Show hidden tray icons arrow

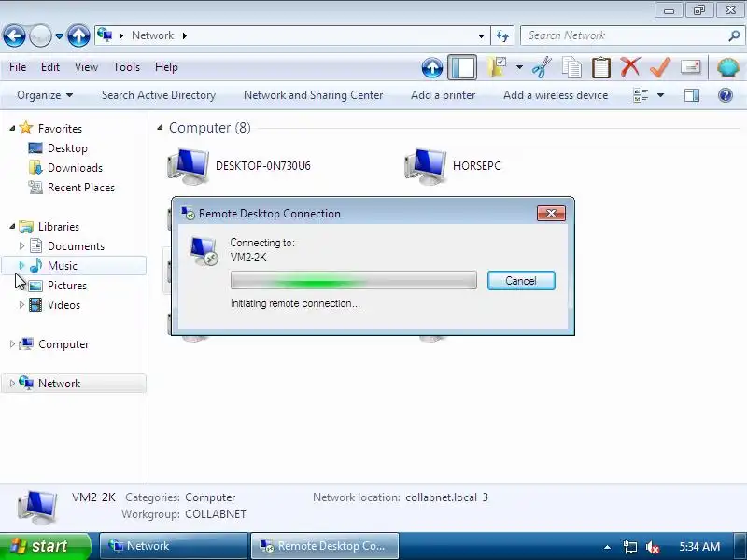point(607,547)
